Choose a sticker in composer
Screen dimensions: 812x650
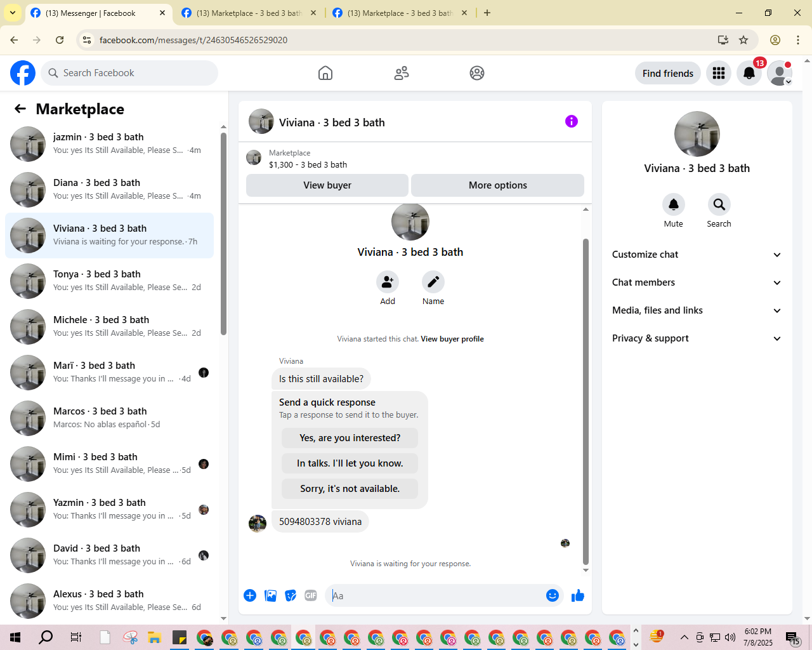[x=291, y=595]
